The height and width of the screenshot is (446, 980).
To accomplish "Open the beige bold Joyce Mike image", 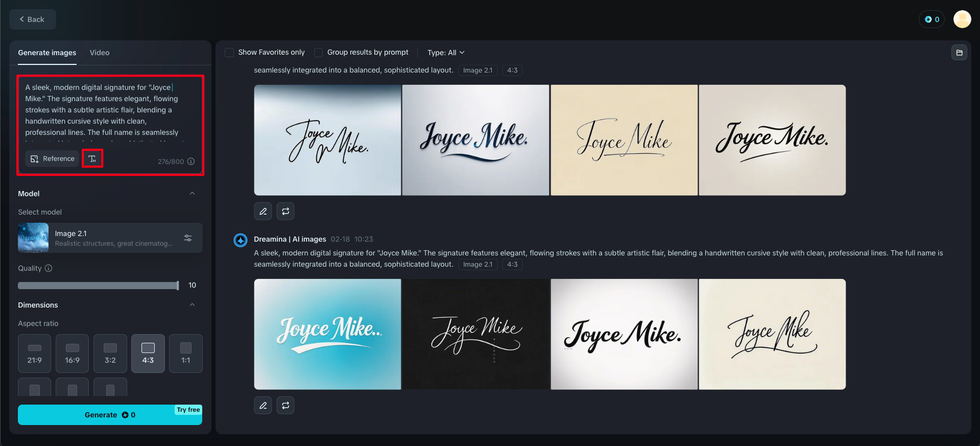I will click(772, 140).
